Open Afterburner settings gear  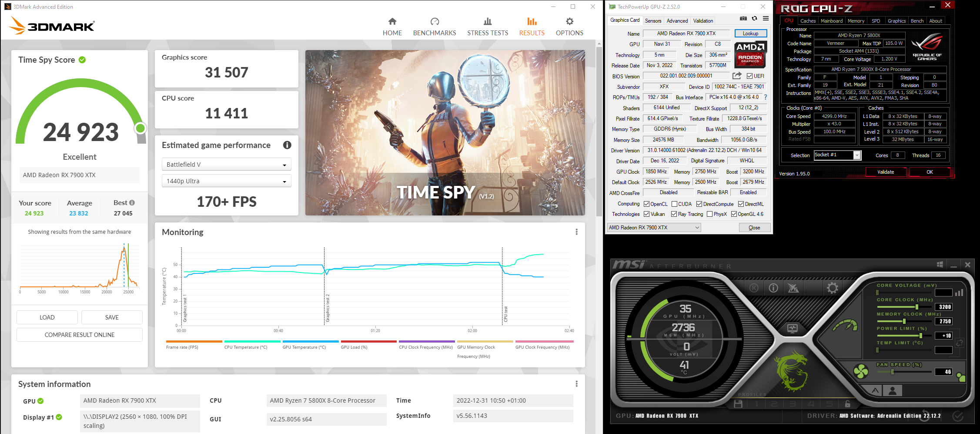click(x=833, y=288)
